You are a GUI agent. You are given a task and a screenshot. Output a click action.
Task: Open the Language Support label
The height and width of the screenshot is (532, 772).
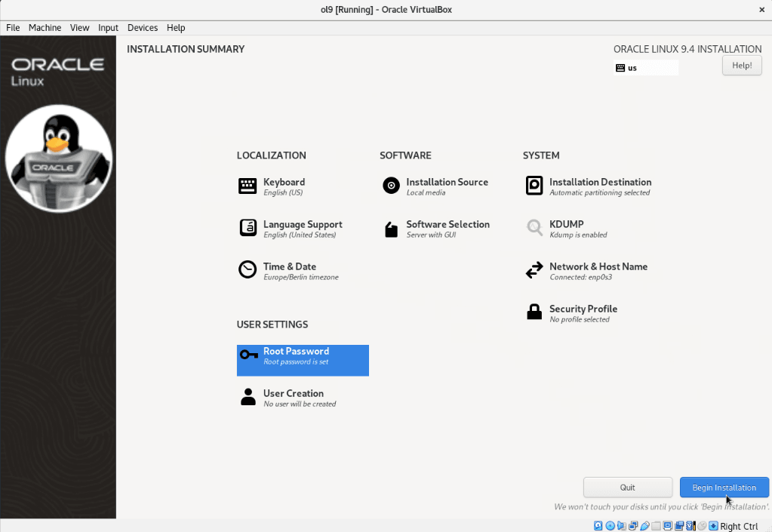(x=303, y=224)
